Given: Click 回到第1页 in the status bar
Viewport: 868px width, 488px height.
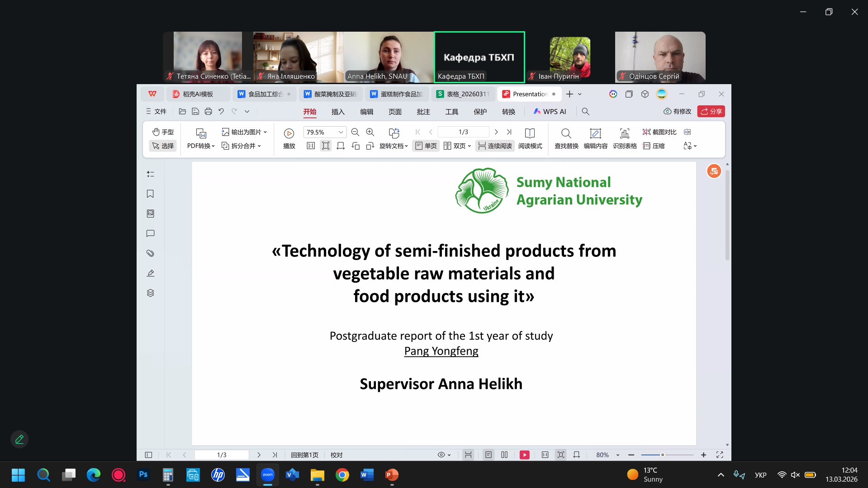Looking at the screenshot, I should click(x=304, y=455).
